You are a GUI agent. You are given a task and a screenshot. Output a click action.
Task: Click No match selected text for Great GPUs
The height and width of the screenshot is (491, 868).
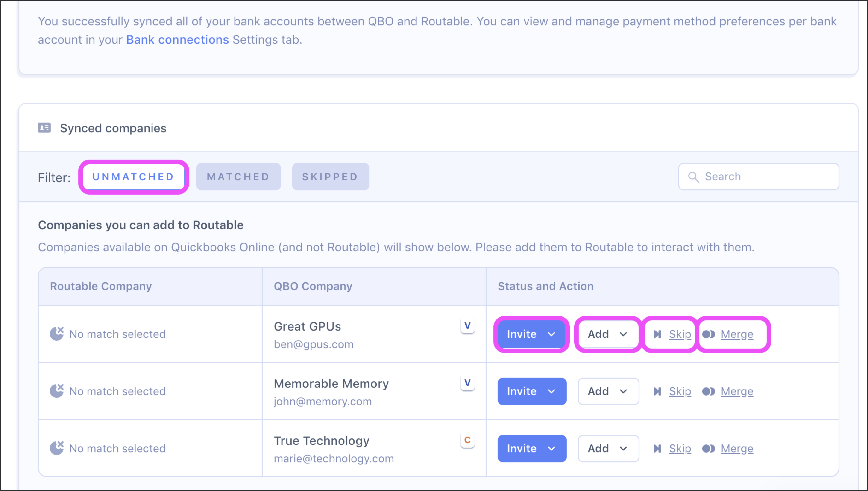[117, 334]
